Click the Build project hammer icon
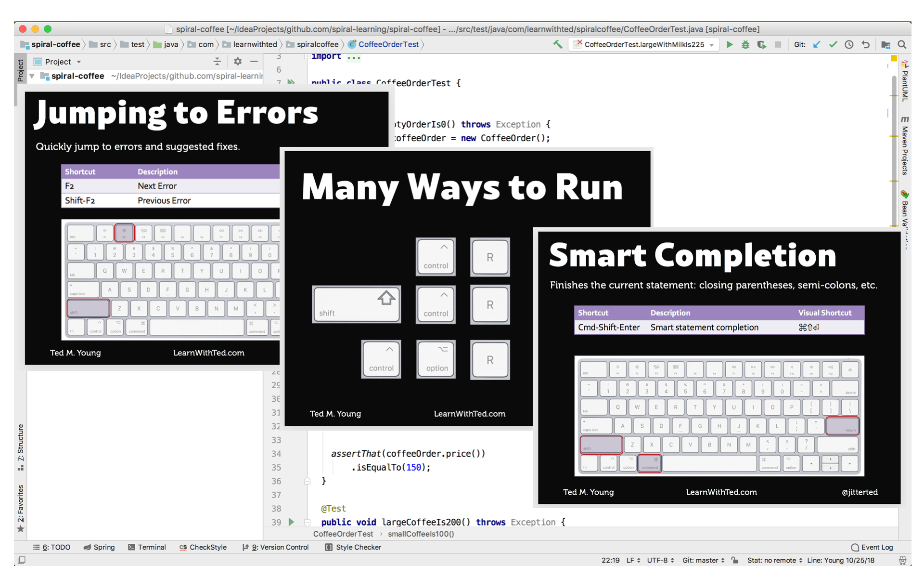The image size is (924, 578). [x=558, y=44]
